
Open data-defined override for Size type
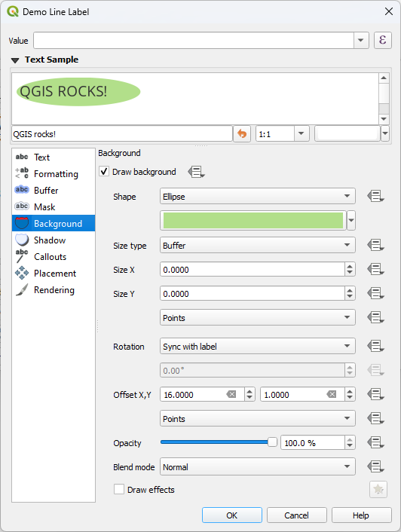click(x=375, y=245)
